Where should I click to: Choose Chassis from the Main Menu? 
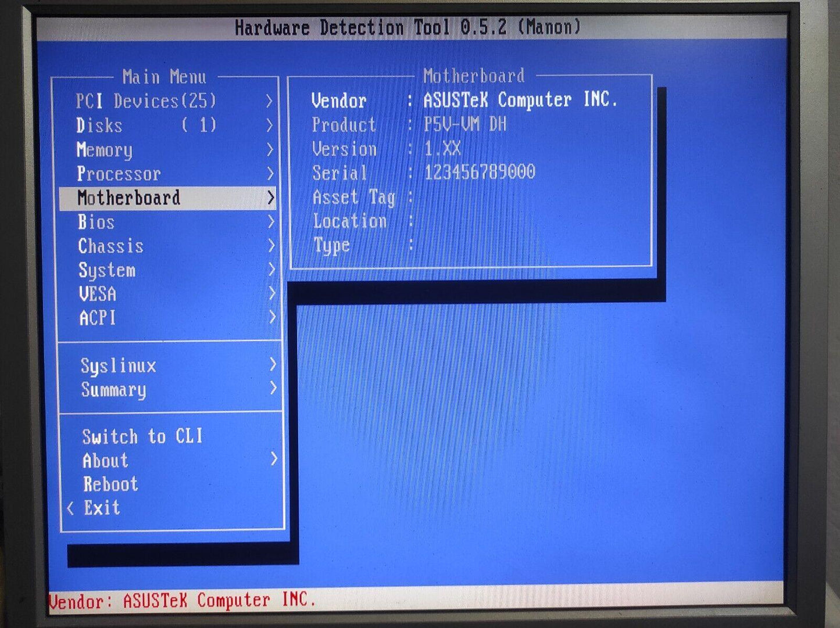(x=110, y=246)
